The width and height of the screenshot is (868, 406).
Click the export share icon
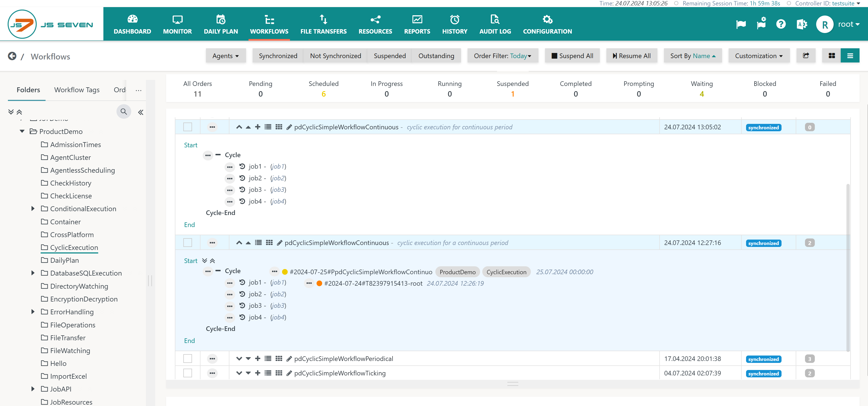point(806,56)
